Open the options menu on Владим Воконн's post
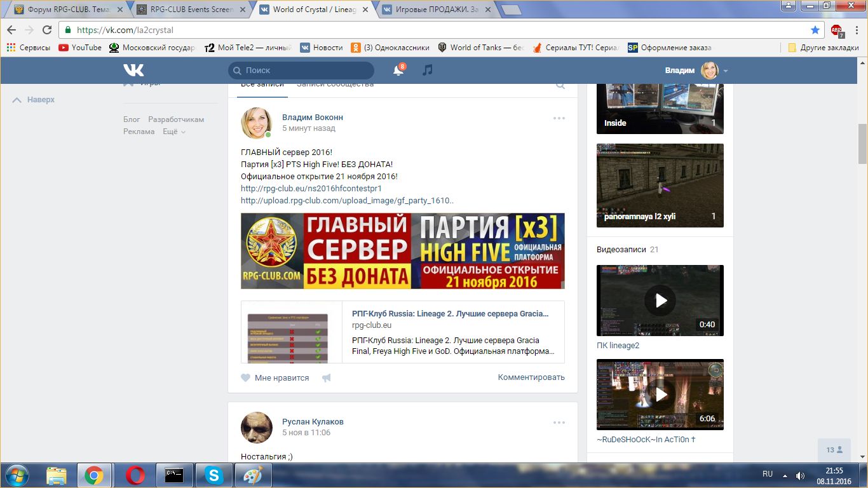Viewport: 868px width, 488px height. (559, 118)
